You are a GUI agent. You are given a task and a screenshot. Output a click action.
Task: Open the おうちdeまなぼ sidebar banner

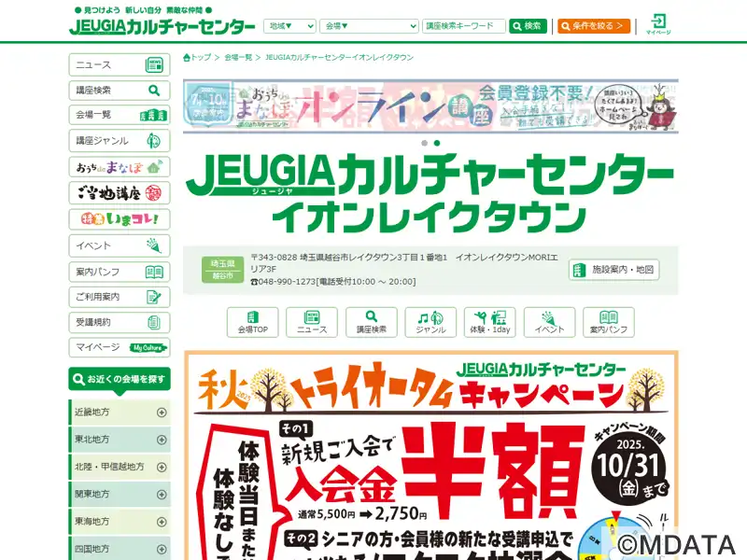click(x=120, y=167)
